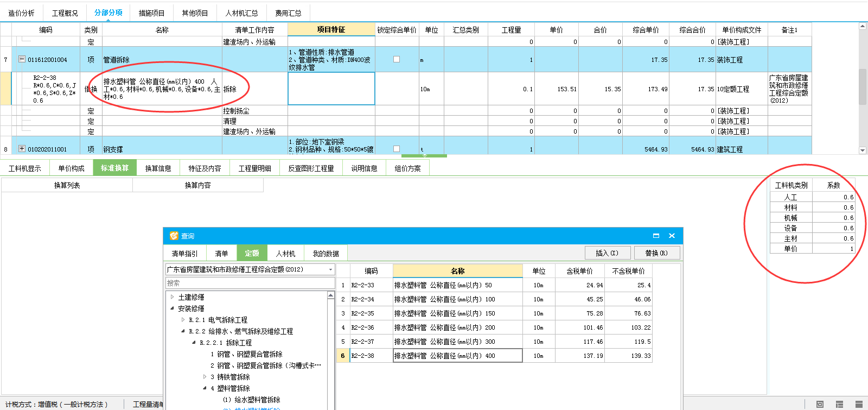This screenshot has height=410, width=868.
Task: Toggle lock price checkbox for row 010202011001
Action: click(x=397, y=149)
